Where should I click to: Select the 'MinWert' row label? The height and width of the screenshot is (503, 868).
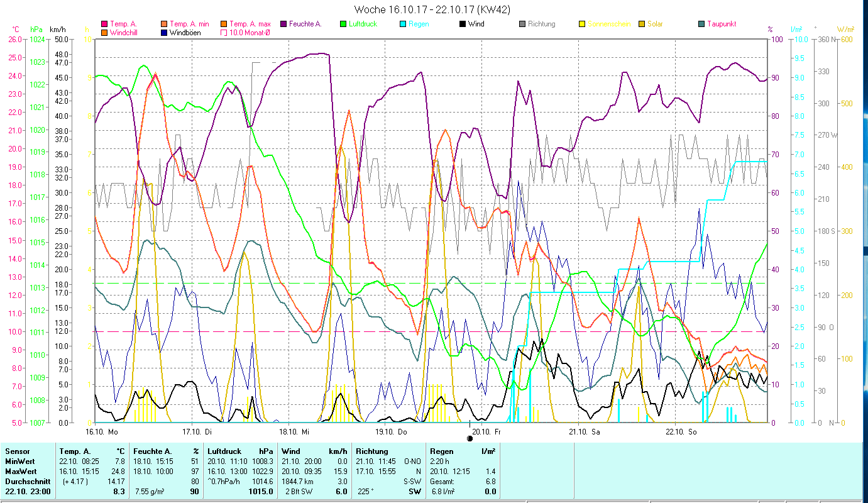click(x=20, y=462)
